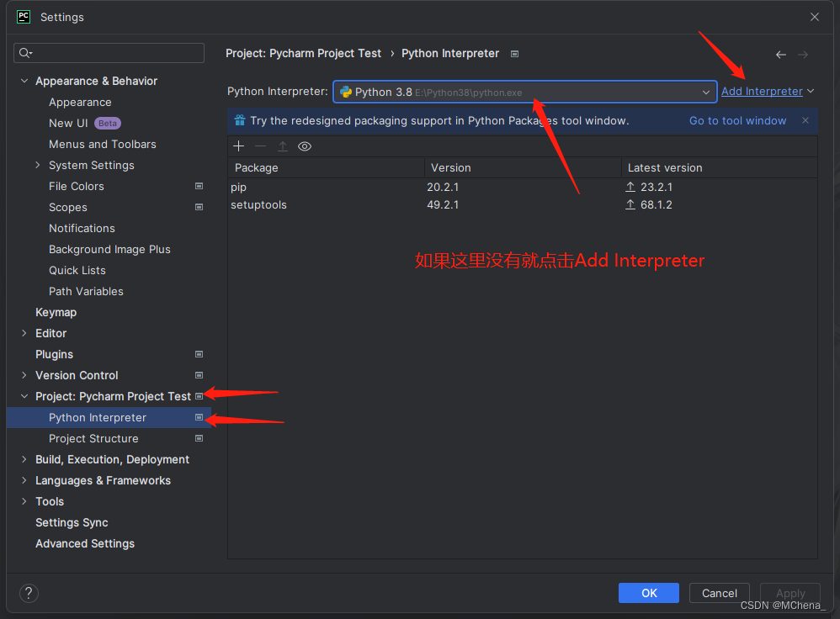Close the packaging support banner
Viewport: 840px width, 619px height.
(805, 120)
